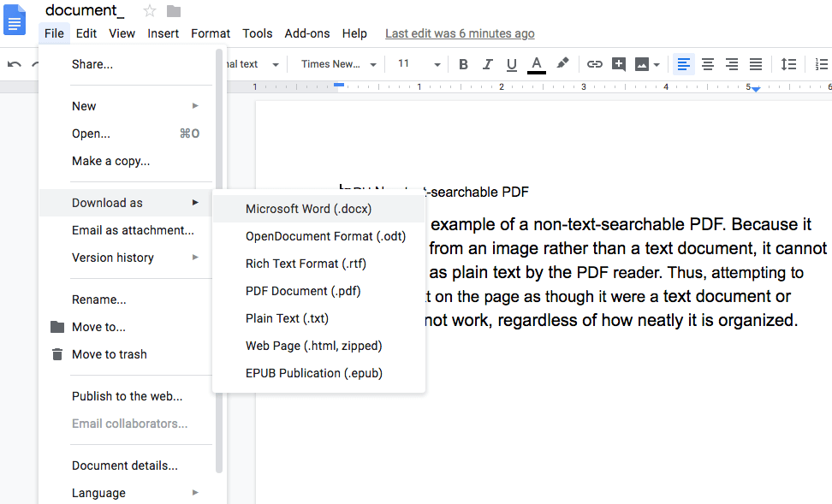This screenshot has height=504, width=832.
Task: Click the insert image icon
Action: [x=642, y=64]
